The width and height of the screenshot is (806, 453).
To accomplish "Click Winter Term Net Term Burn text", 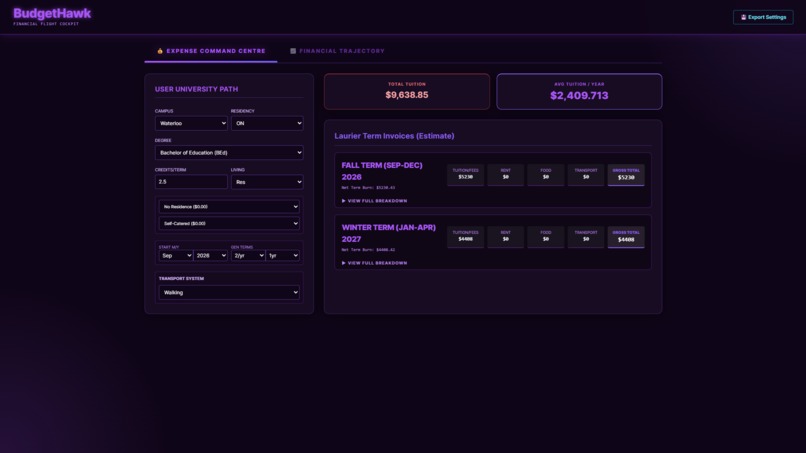I will [x=368, y=250].
